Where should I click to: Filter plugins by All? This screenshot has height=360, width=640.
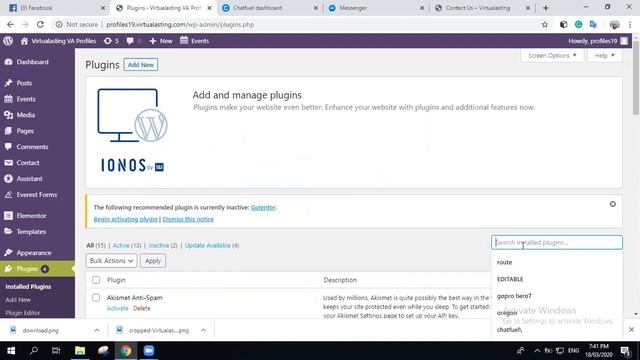pos(96,245)
